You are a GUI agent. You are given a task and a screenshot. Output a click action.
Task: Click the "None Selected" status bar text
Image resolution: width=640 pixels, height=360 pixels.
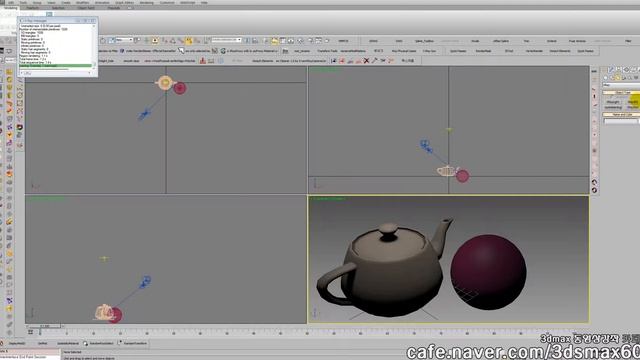pyautogui.click(x=73, y=352)
